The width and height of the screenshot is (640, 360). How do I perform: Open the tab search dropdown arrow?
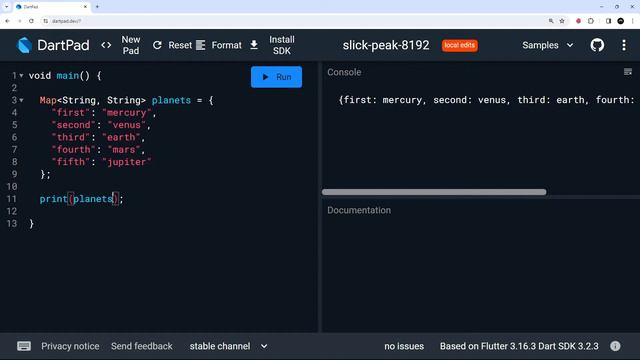pyautogui.click(x=6, y=7)
